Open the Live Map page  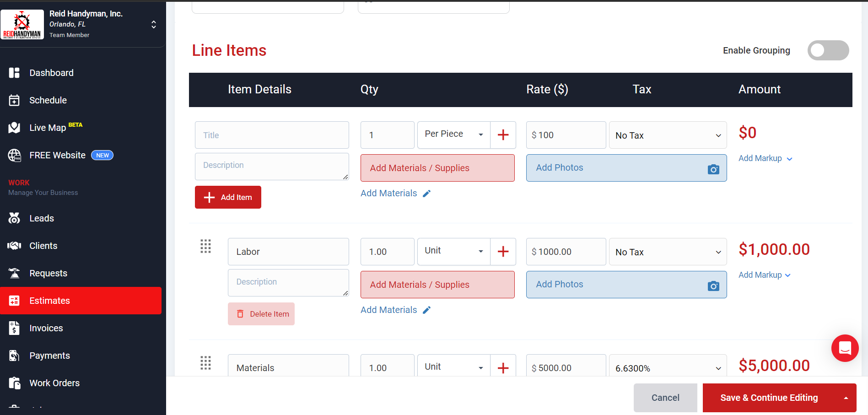[48, 128]
